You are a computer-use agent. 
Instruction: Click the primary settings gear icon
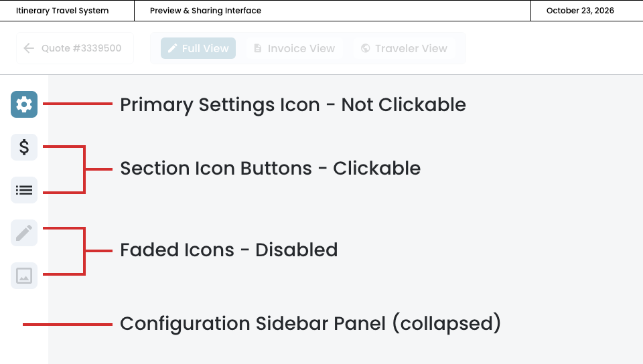pyautogui.click(x=24, y=104)
